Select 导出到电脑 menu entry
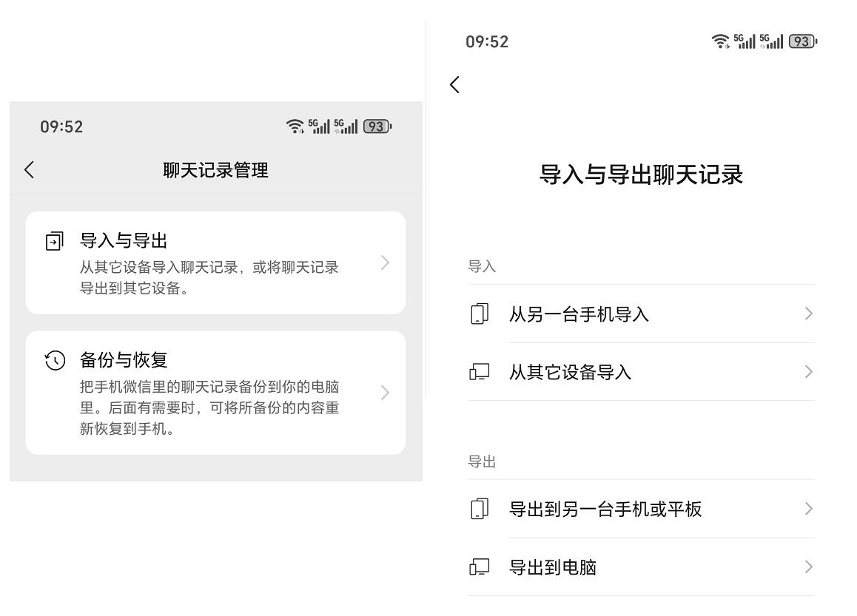 click(553, 568)
